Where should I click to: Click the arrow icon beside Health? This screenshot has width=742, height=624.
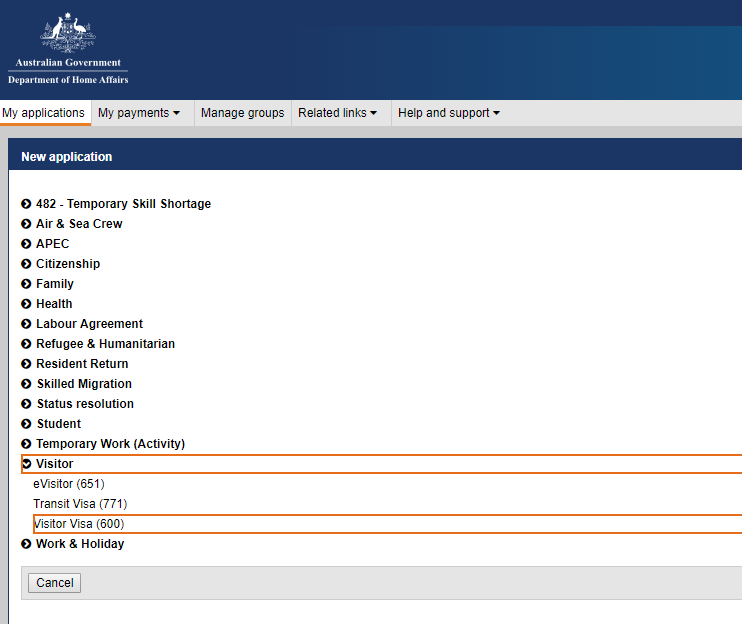click(x=27, y=304)
